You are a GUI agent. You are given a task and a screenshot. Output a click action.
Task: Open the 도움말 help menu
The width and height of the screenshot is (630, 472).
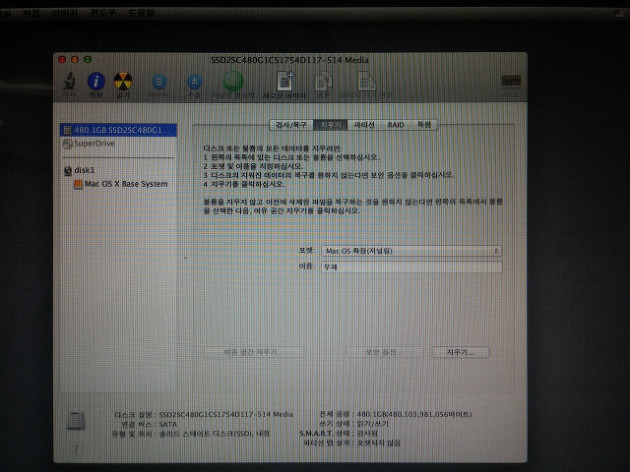tap(141, 13)
